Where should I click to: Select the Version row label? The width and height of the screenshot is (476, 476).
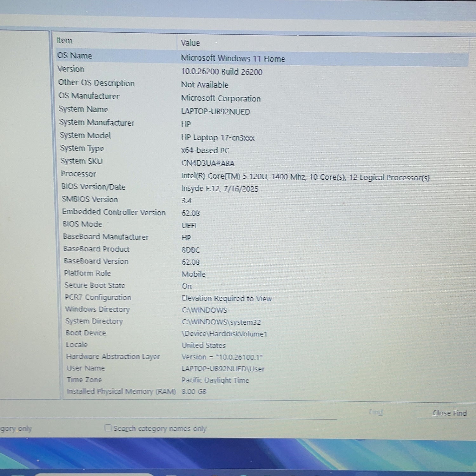[x=71, y=69]
